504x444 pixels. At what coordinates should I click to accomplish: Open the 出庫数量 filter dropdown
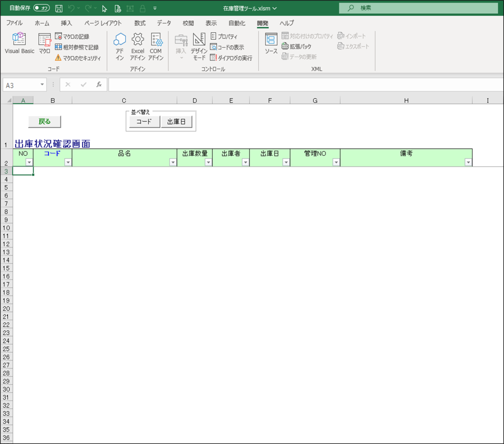208,163
